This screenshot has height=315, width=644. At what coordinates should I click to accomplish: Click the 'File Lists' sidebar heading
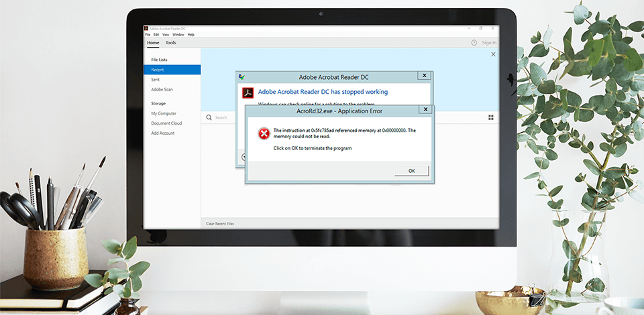pos(160,60)
